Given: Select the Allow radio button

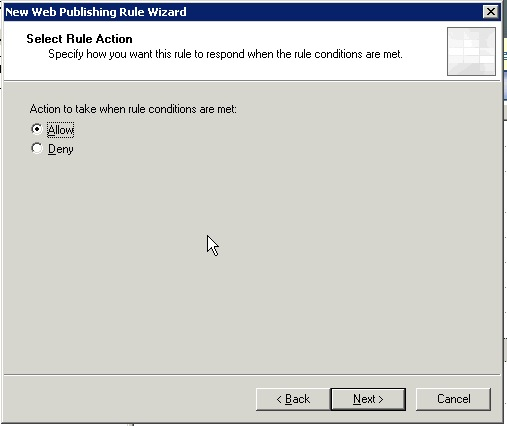Looking at the screenshot, I should coord(37,129).
